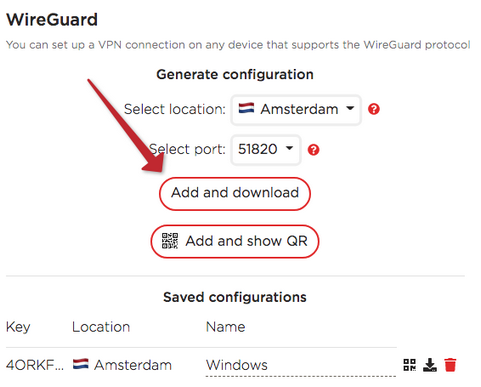Click the Name column header

pyautogui.click(x=226, y=327)
